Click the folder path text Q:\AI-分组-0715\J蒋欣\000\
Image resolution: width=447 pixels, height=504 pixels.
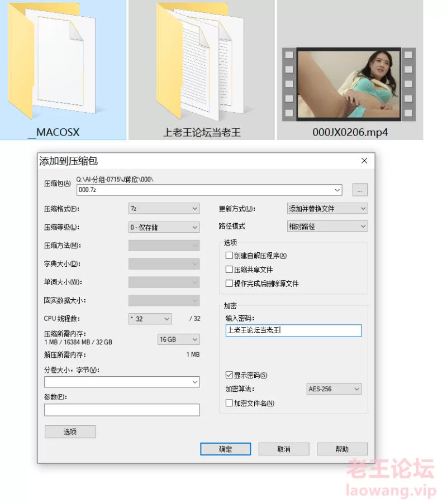coord(115,180)
